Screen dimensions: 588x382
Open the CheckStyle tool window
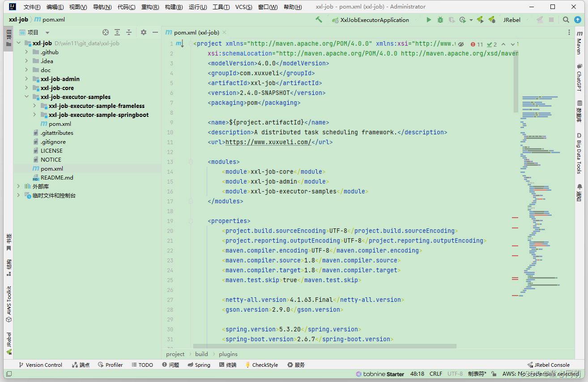(x=261, y=365)
